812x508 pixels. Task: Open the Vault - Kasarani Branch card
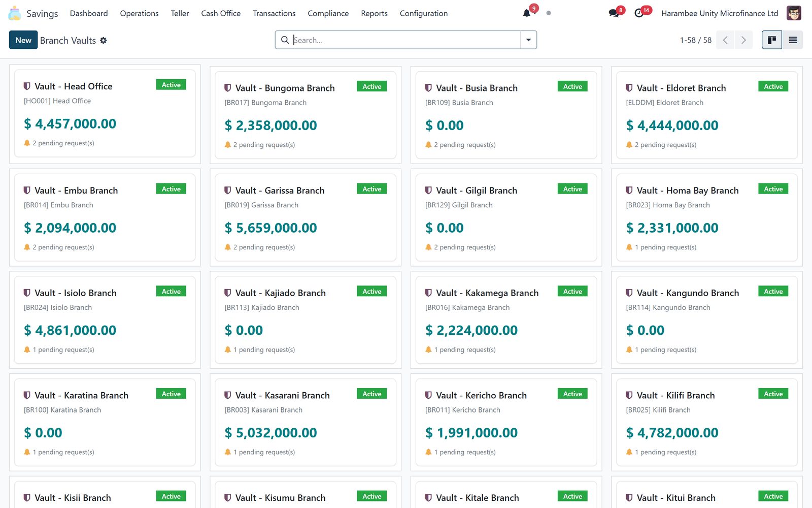tap(306, 422)
